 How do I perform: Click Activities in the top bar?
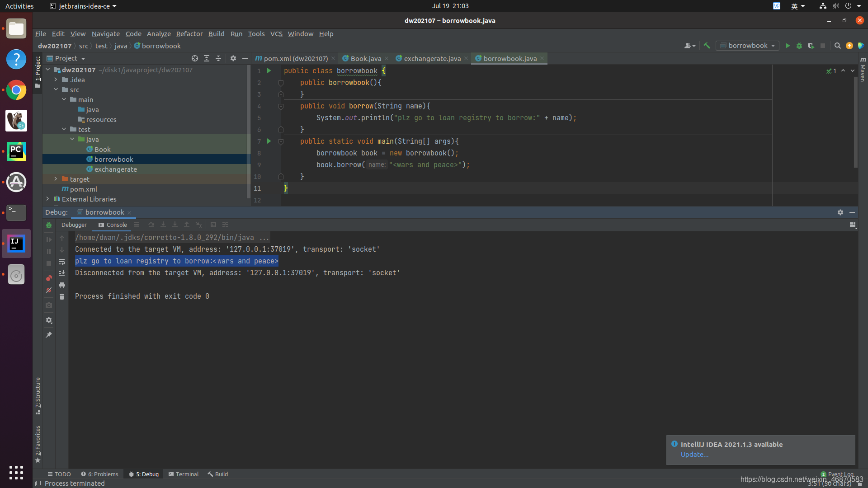19,6
